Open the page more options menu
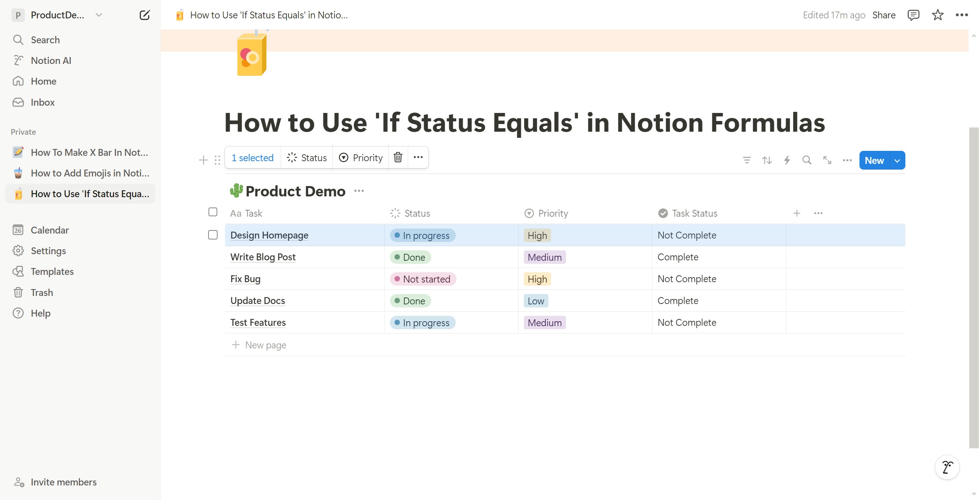980x500 pixels. coord(962,15)
